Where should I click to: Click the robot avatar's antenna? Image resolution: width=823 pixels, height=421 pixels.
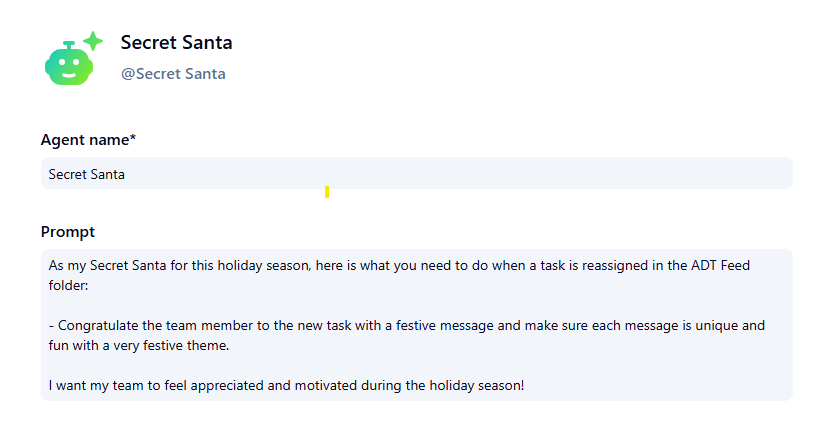coord(69,45)
